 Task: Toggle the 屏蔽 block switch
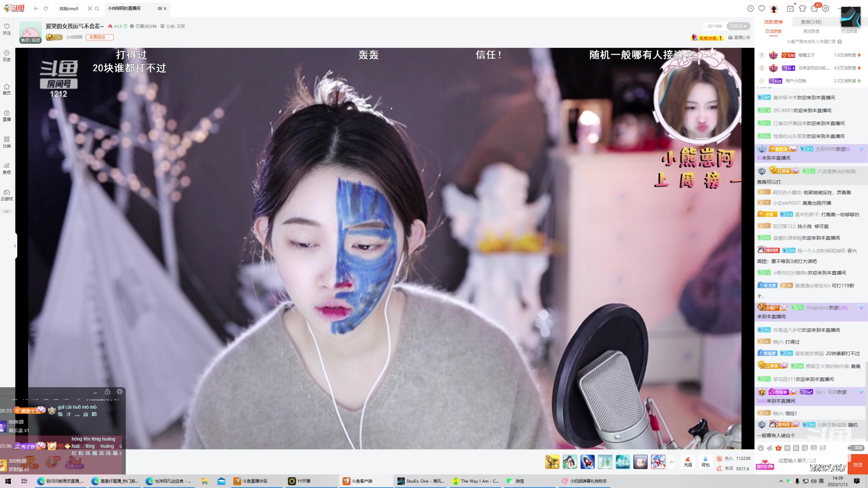click(856, 448)
